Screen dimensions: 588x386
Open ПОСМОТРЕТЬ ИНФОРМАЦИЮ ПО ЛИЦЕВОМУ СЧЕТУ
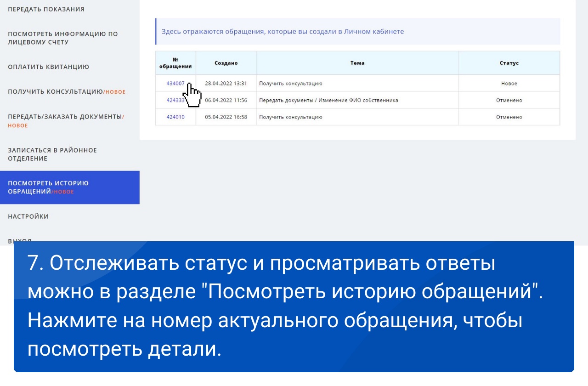[x=62, y=38]
